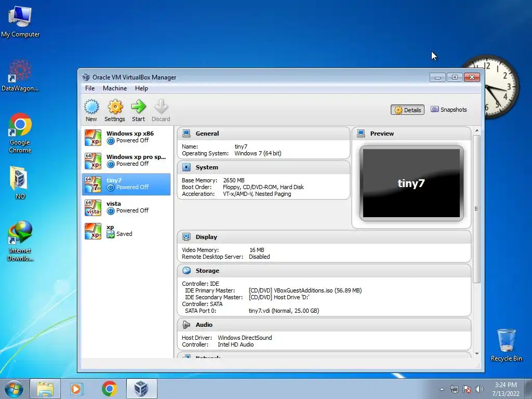
Task: Click the taskbar clock 3:24 PM
Action: 506,385
